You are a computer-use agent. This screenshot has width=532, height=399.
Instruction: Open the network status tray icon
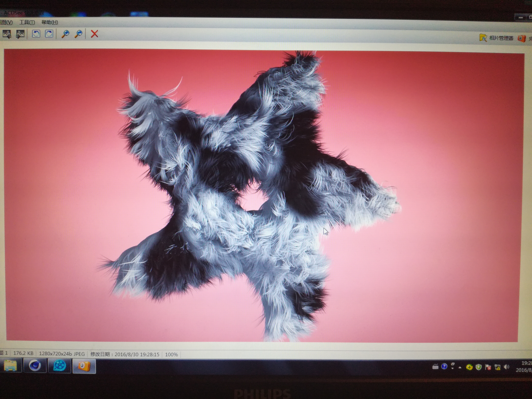497,367
